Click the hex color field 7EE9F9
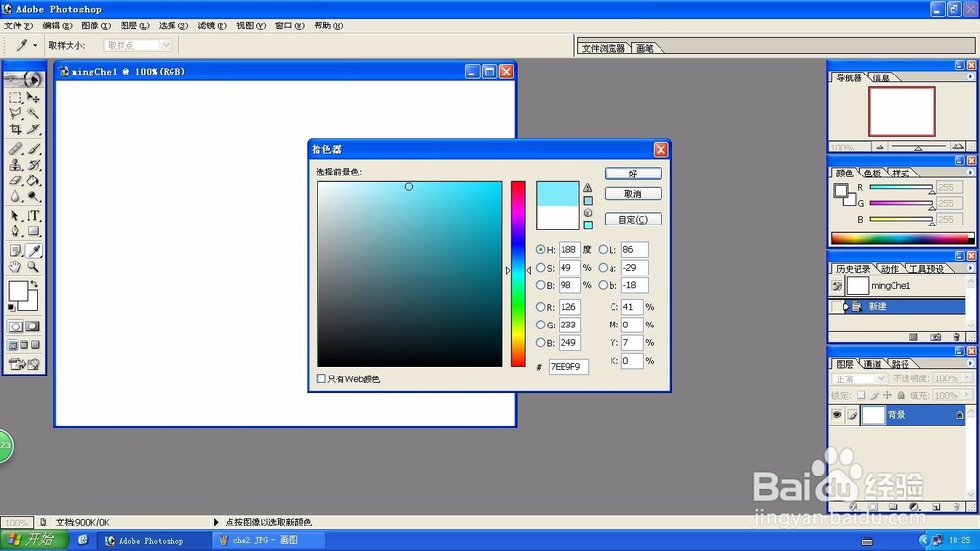The width and height of the screenshot is (980, 551). [568, 367]
